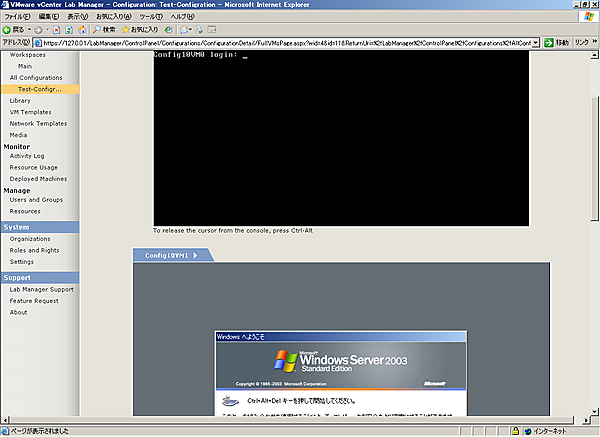This screenshot has width=600, height=438.
Task: Open the Settings link under System
Action: [x=22, y=262]
